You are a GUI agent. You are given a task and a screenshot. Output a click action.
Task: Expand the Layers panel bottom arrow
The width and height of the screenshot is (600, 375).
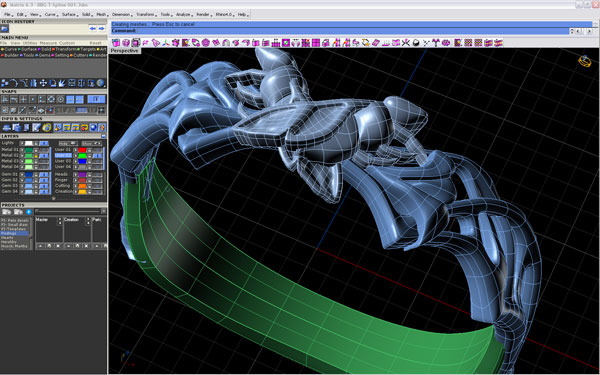pyautogui.click(x=54, y=198)
